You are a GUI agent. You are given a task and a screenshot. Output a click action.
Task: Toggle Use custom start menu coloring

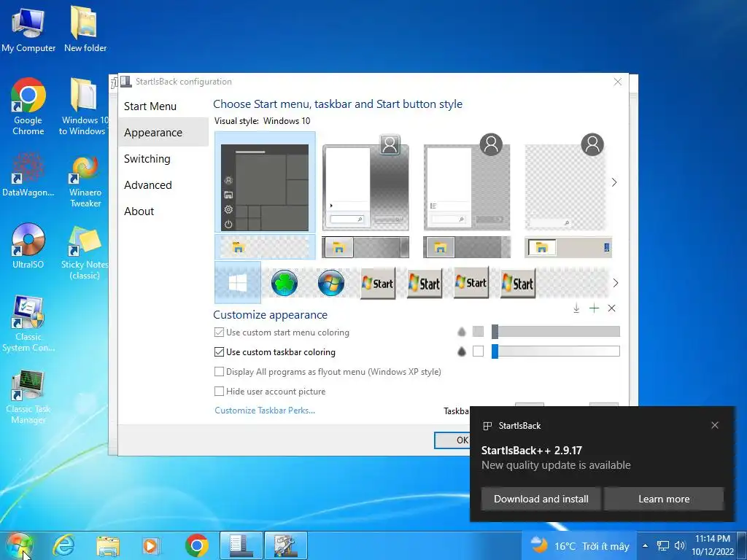coord(282,332)
